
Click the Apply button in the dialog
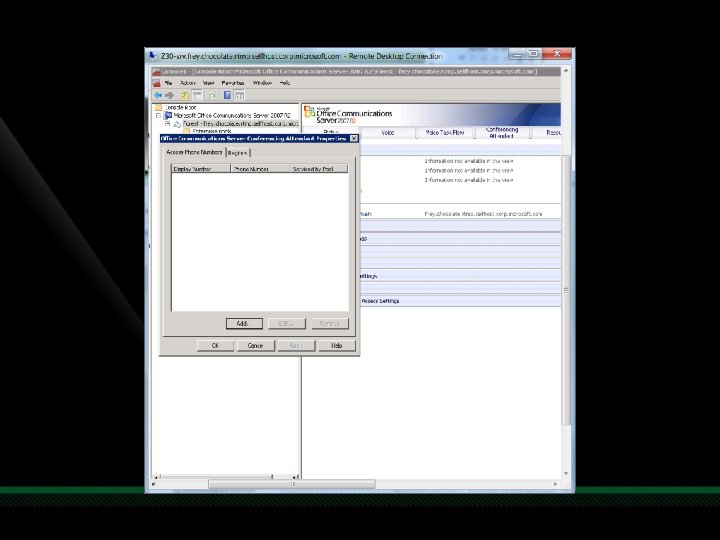click(296, 346)
